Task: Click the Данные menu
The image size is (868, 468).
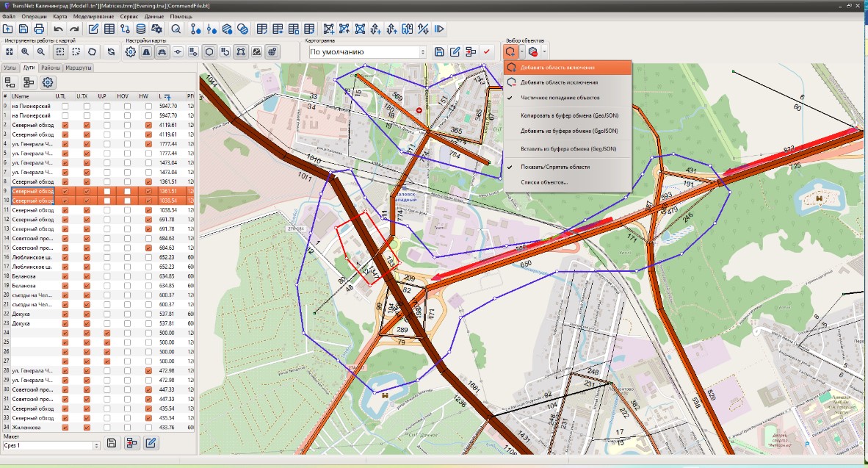Action: click(154, 17)
